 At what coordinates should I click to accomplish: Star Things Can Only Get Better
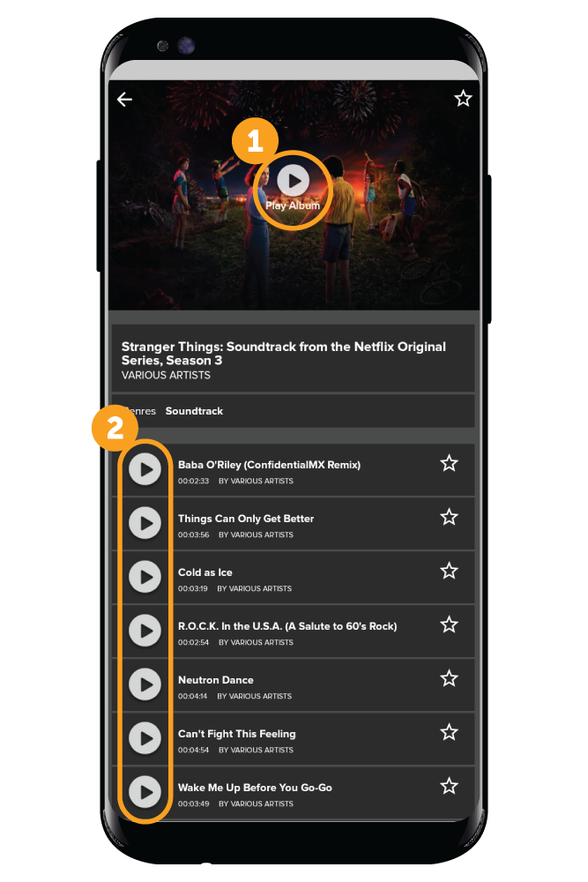(x=449, y=517)
